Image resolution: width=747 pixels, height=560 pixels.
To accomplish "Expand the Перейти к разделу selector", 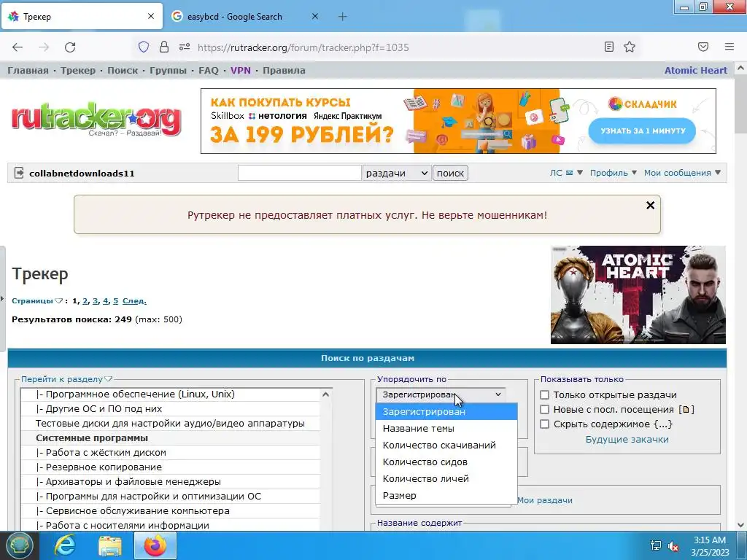I will (66, 379).
